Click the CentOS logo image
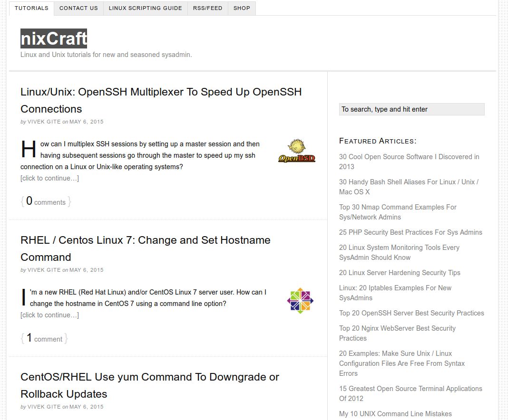The width and height of the screenshot is (508, 420). [x=300, y=301]
